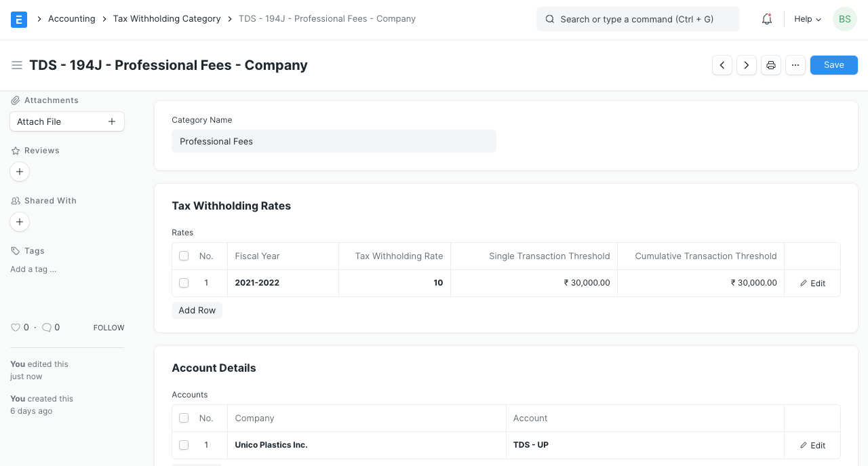868x466 pixels.
Task: Select all rows in Rates table
Action: (184, 256)
